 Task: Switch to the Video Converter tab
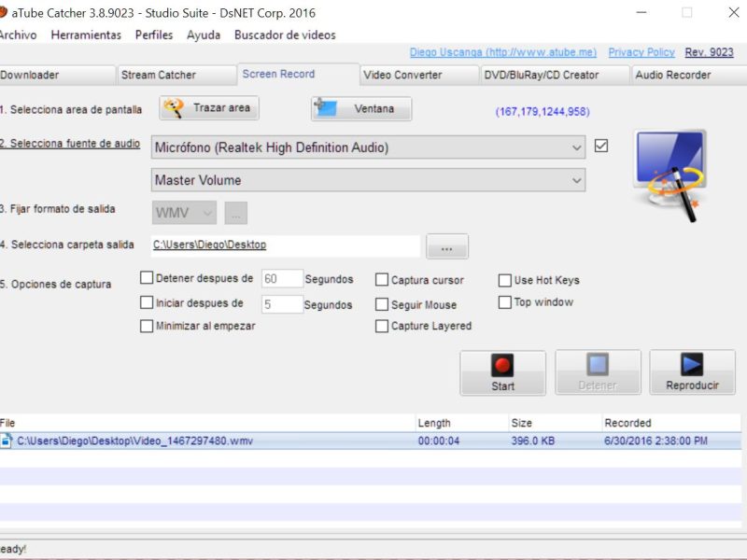point(419,76)
